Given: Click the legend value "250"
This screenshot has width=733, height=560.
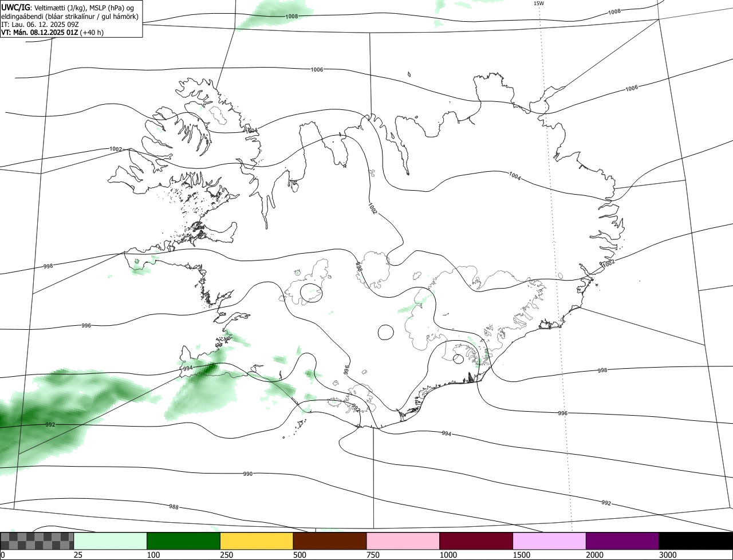Looking at the screenshot, I should (x=226, y=555).
